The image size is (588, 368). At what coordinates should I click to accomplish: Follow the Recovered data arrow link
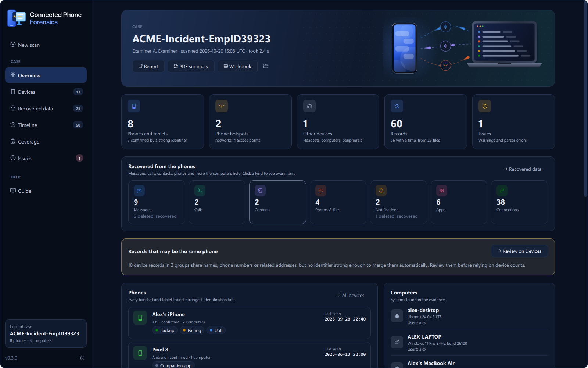[522, 169]
